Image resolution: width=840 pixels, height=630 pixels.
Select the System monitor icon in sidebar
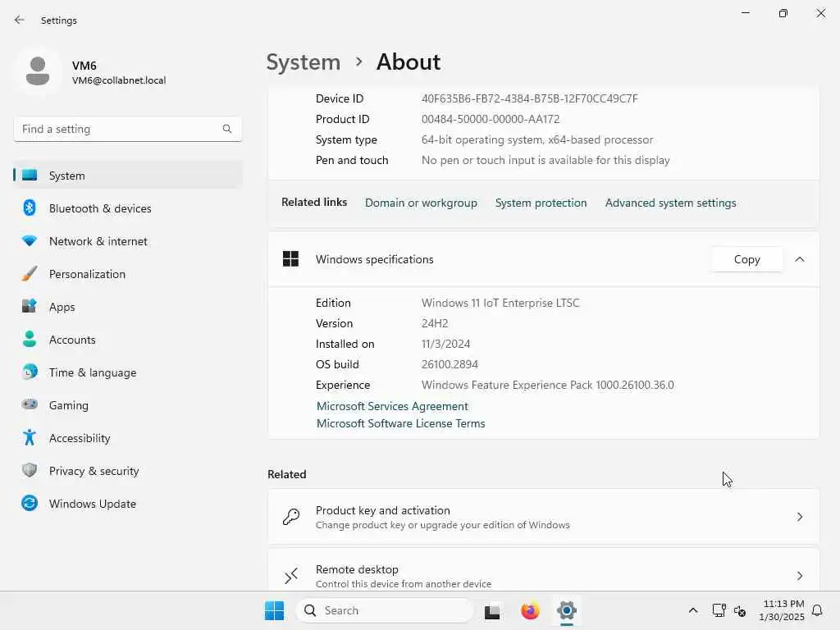[x=30, y=176]
